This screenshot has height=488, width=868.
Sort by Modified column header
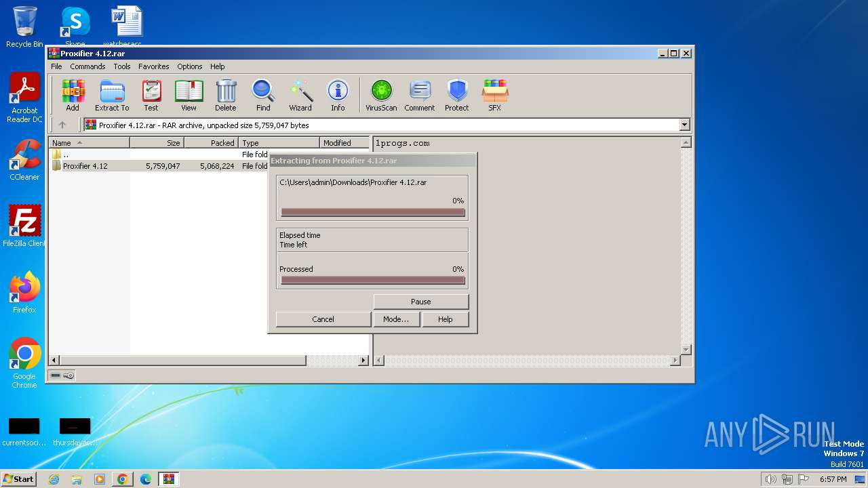344,143
